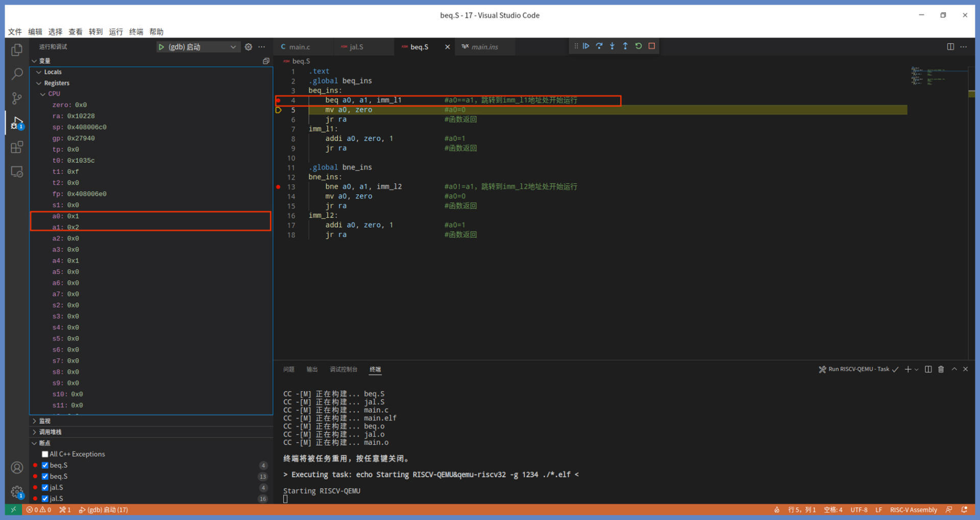Click the Restart debug icon
Viewport: 980px width, 520px height.
coord(639,46)
